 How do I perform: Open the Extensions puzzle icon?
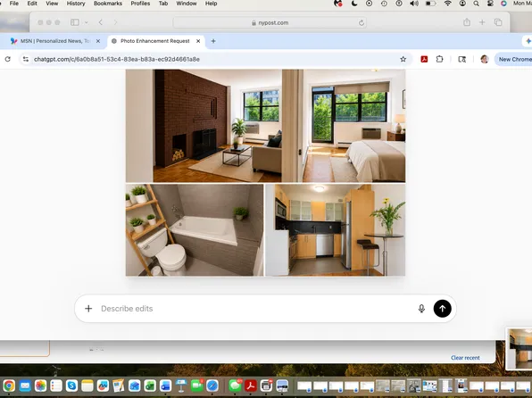click(x=439, y=59)
